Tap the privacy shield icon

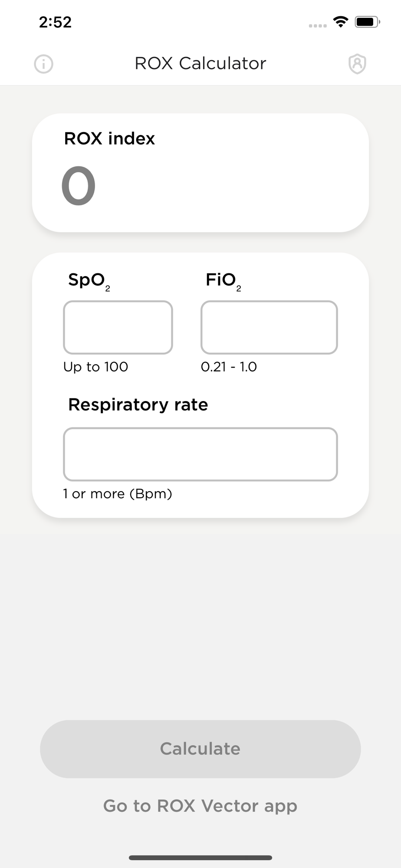coord(357,64)
